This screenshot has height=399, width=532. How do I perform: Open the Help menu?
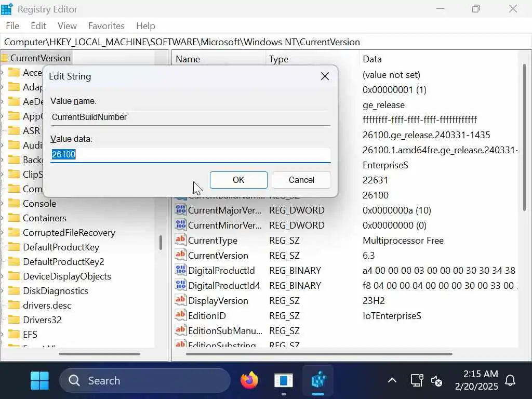145,26
